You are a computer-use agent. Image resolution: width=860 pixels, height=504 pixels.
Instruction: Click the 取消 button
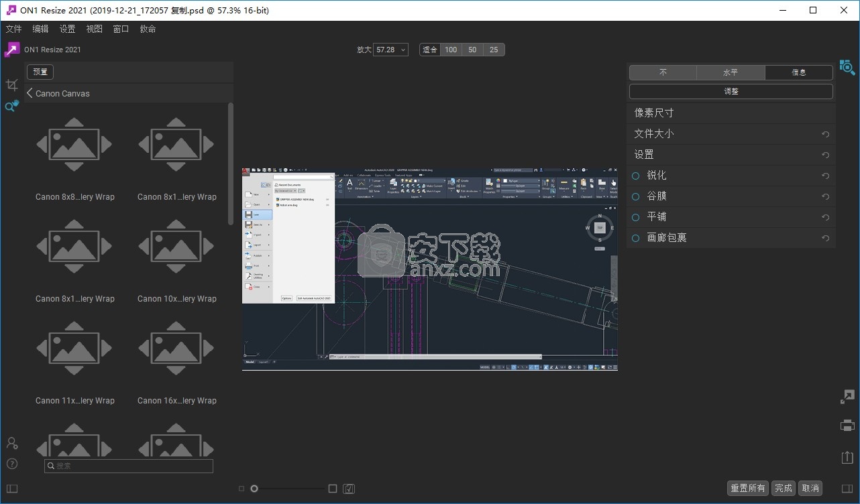point(810,488)
